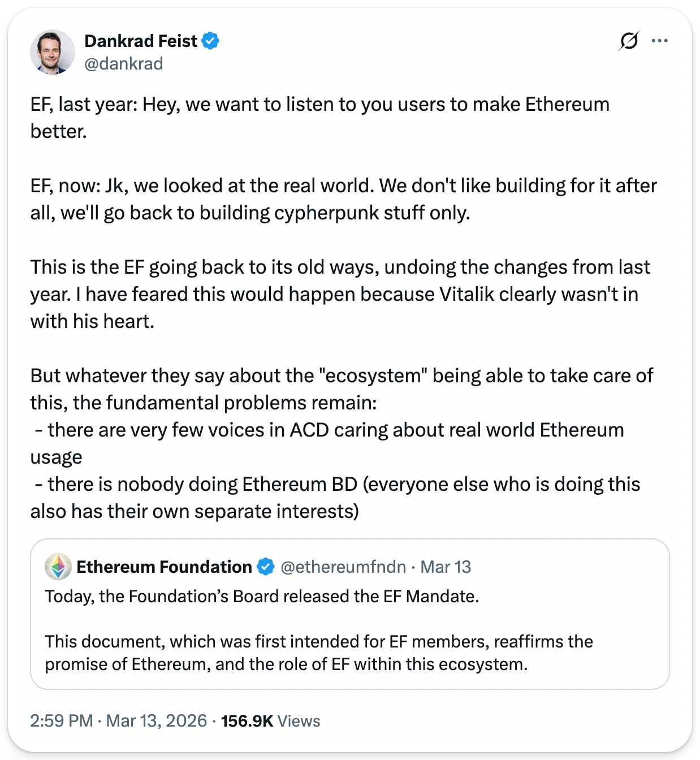Click verified badge beside Dankrad Feist
Screen dimensions: 700x760
(211, 41)
